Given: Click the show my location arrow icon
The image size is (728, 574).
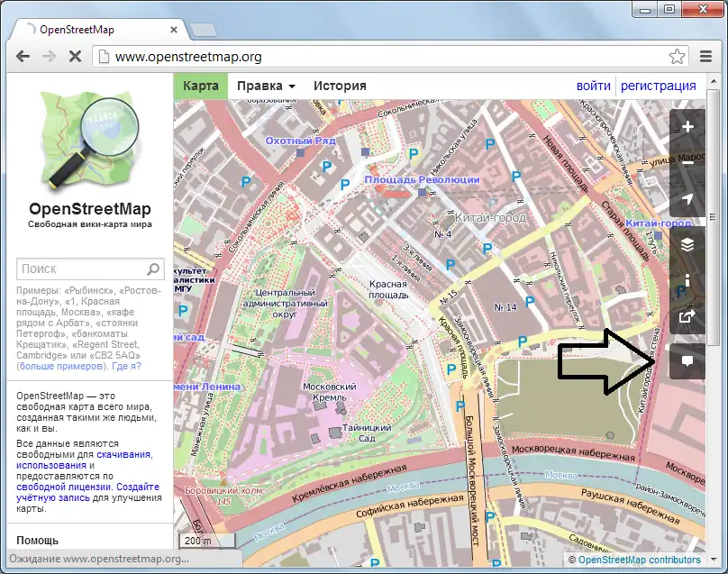Looking at the screenshot, I should 687,199.
